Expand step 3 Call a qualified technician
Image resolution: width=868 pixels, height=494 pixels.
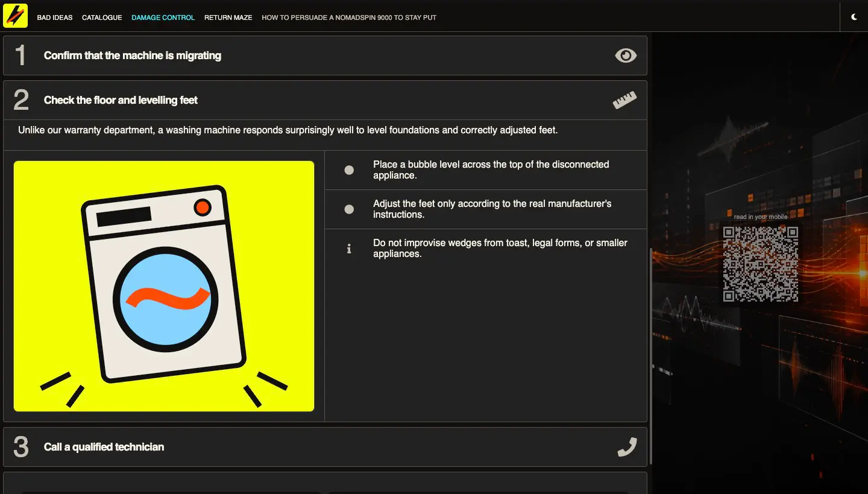(x=325, y=447)
